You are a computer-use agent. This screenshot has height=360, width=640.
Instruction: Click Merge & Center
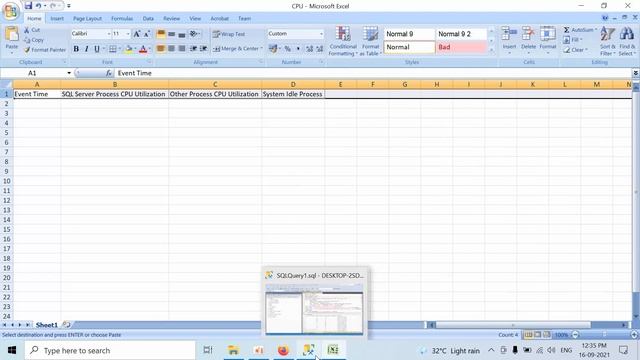click(x=237, y=49)
